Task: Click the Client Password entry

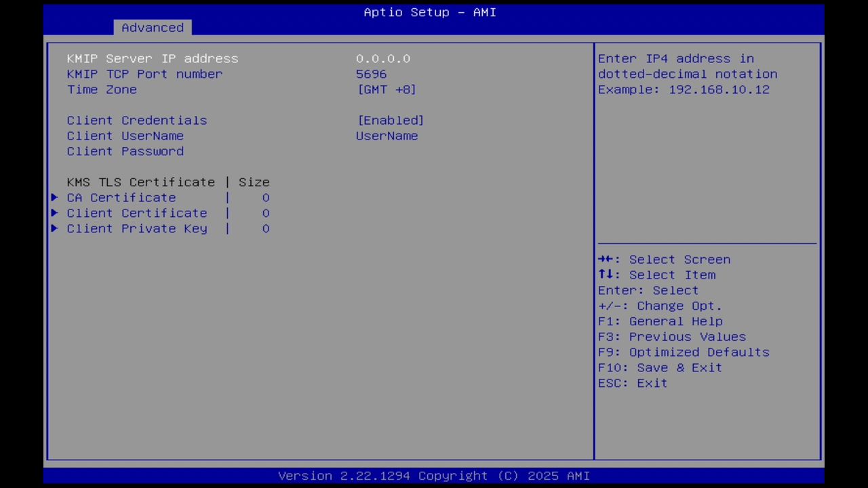Action: [125, 151]
